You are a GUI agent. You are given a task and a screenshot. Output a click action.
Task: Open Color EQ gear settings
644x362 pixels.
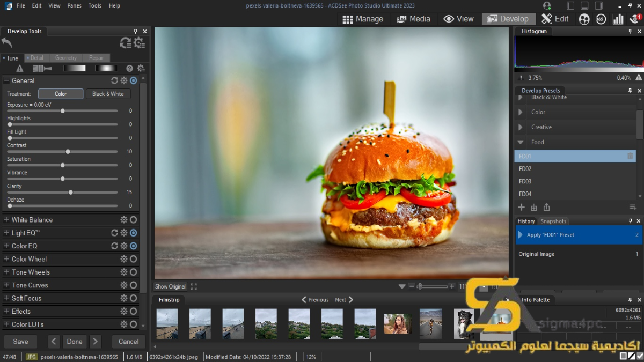tap(124, 246)
